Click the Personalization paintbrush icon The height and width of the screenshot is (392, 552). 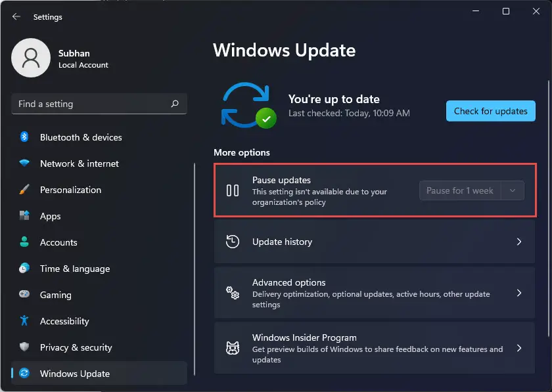pos(24,189)
